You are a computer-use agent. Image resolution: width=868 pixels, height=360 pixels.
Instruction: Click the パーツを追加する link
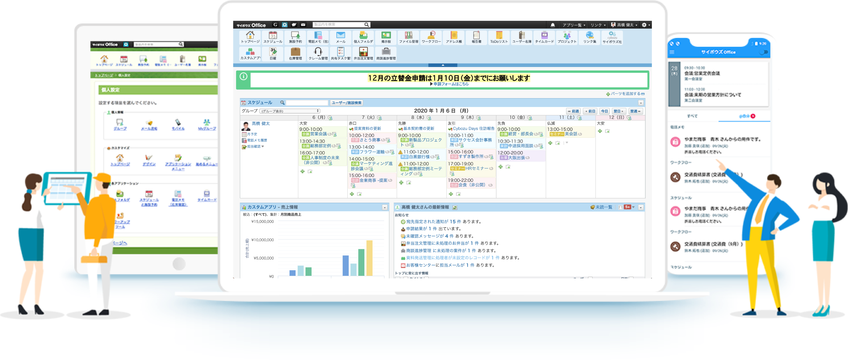(x=625, y=94)
